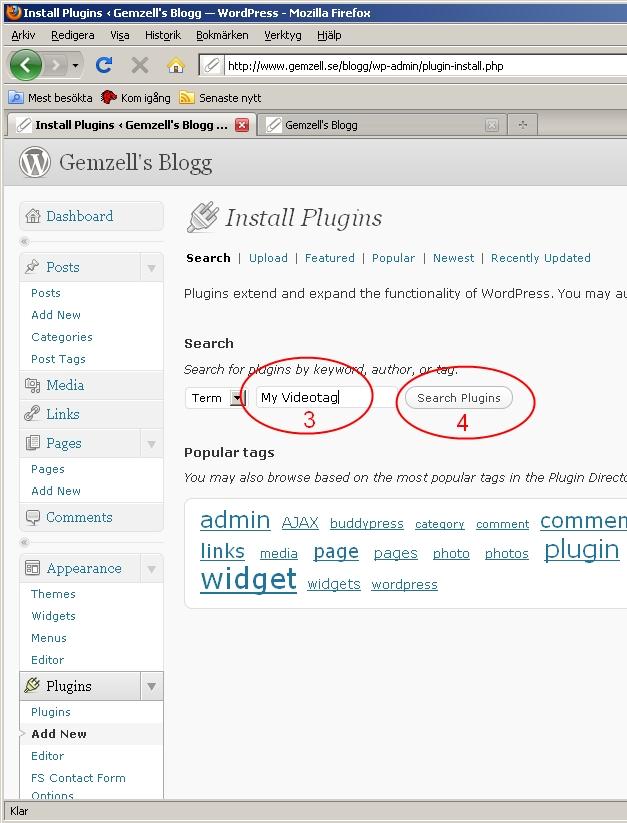Open the Arkiv menu
The image size is (627, 823).
tap(23, 35)
